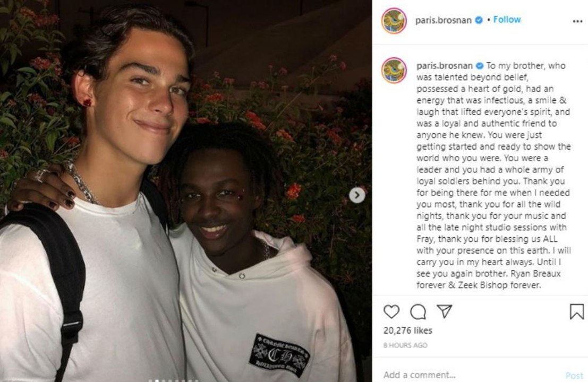Open comments via the speech bubble icon
The width and height of the screenshot is (588, 382).
click(x=417, y=311)
